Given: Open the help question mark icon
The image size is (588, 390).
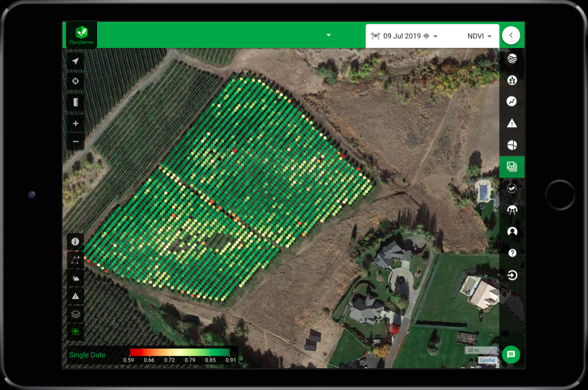Looking at the screenshot, I should point(512,253).
